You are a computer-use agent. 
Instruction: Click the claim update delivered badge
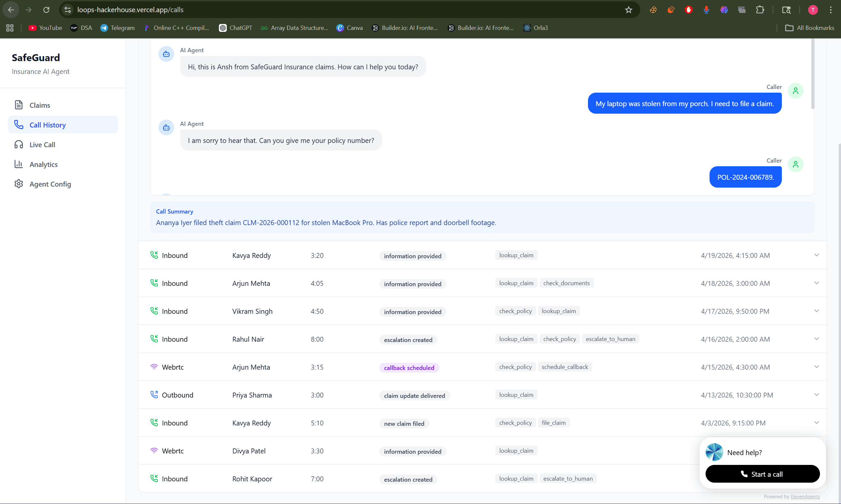pyautogui.click(x=414, y=396)
